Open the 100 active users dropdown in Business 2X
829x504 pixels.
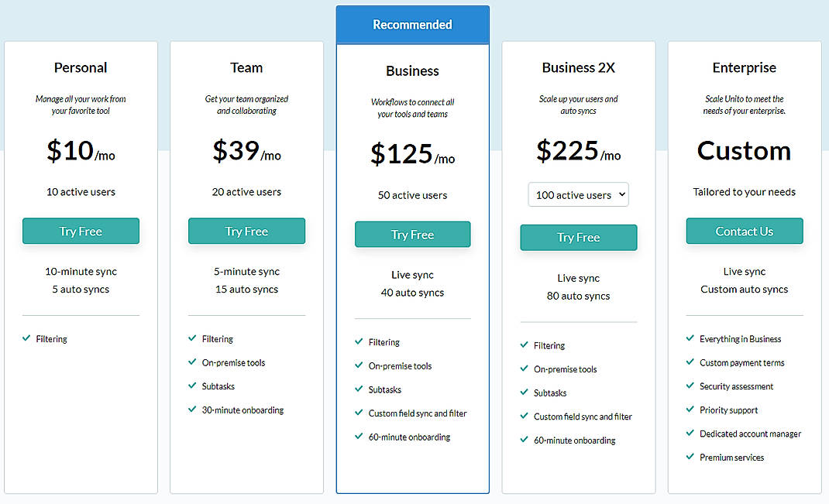click(x=579, y=194)
